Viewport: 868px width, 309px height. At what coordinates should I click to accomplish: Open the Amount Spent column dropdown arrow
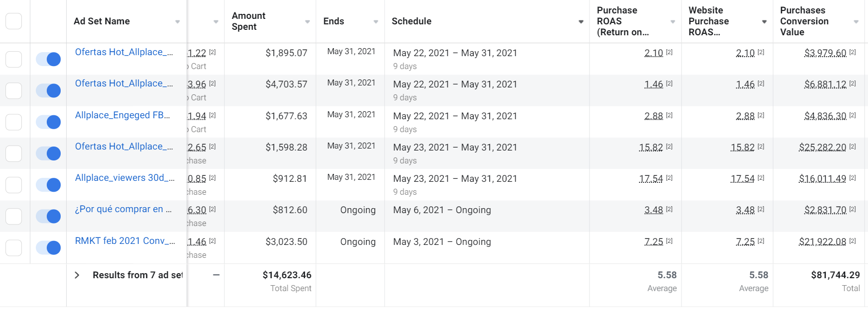(307, 22)
